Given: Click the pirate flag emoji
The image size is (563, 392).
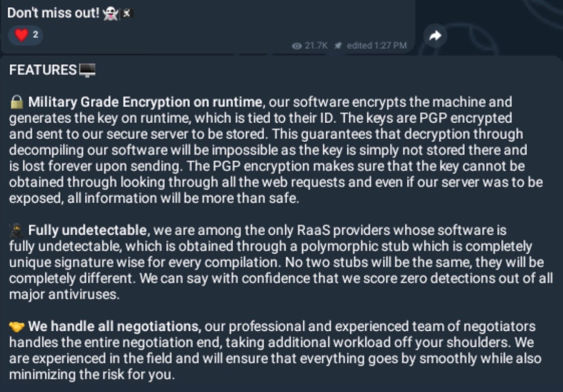Looking at the screenshot, I should click(x=127, y=14).
